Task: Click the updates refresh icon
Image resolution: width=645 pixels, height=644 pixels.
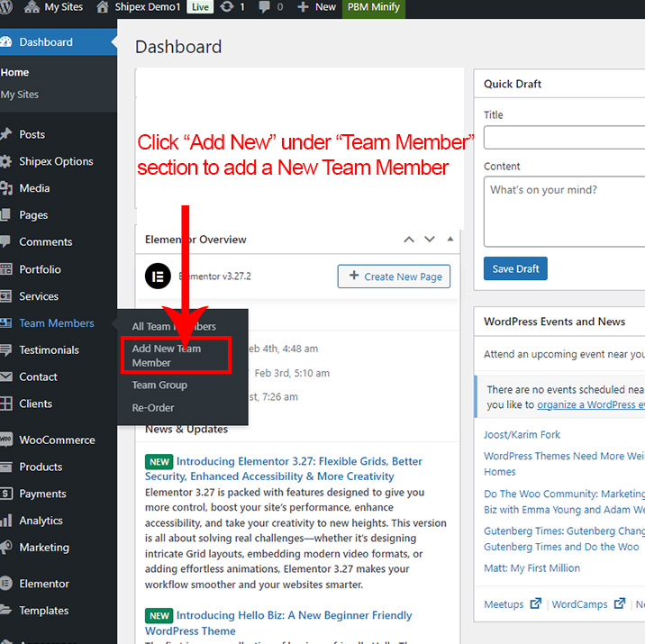Action: click(227, 7)
